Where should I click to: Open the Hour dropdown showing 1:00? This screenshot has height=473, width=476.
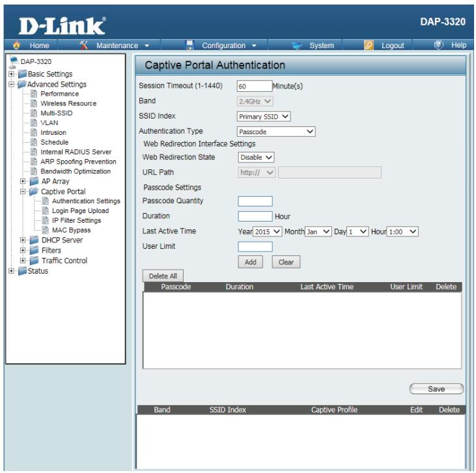(x=402, y=232)
